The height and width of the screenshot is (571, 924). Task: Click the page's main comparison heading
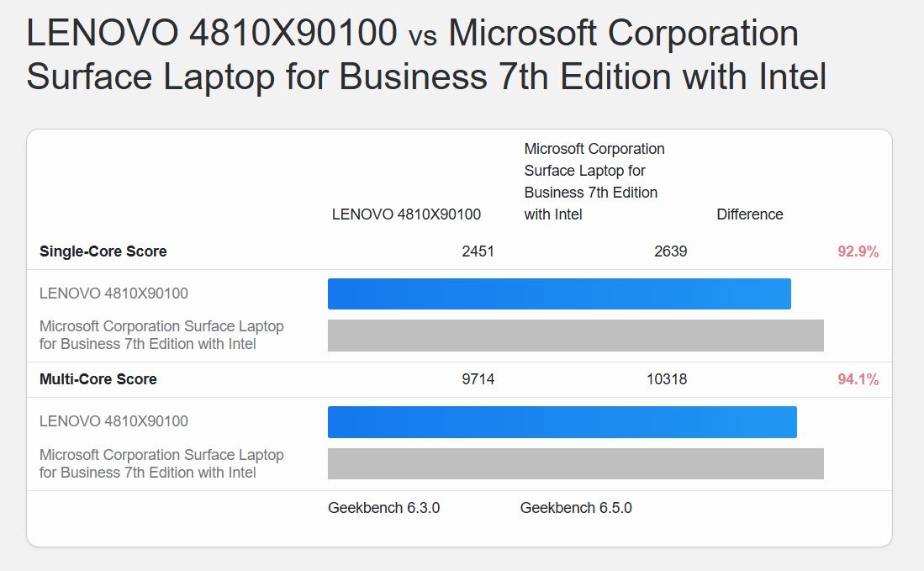click(x=426, y=55)
